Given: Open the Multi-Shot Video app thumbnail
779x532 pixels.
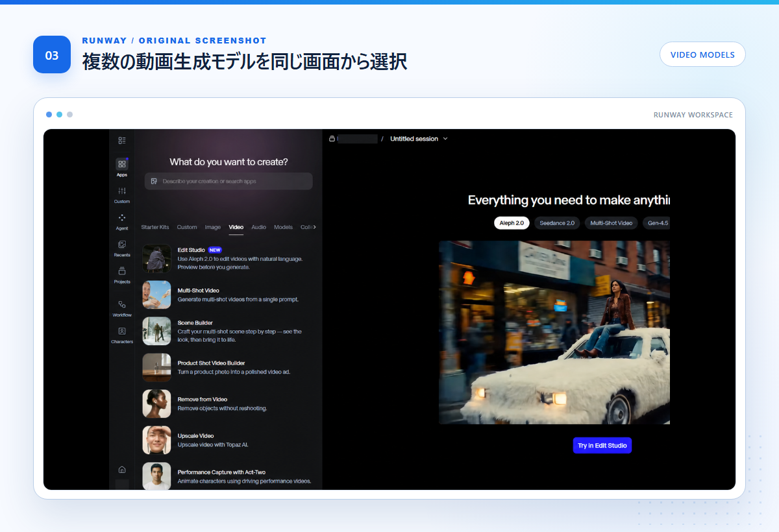Looking at the screenshot, I should [156, 295].
